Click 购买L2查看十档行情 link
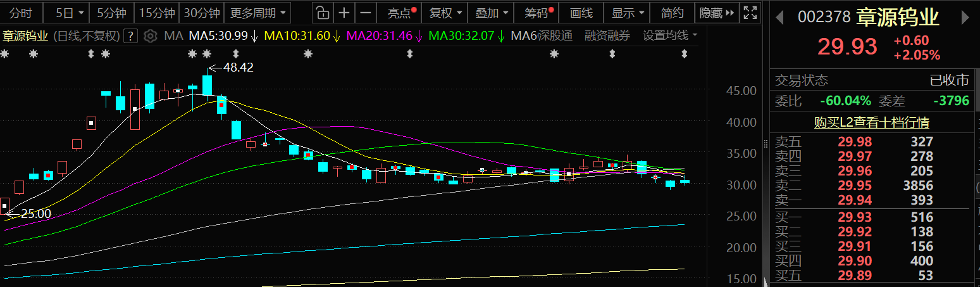The image size is (980, 287). pos(871,123)
